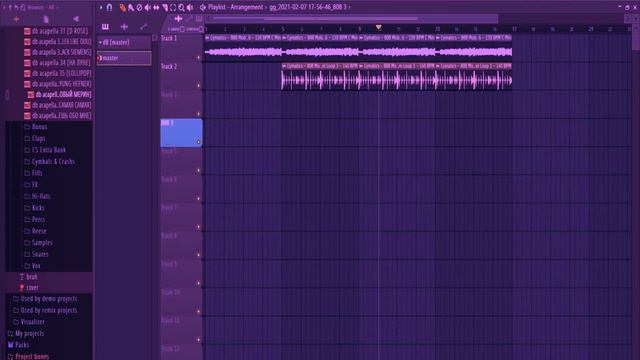Select the Track 2 header
The width and height of the screenshot is (640, 360).
[181, 76]
